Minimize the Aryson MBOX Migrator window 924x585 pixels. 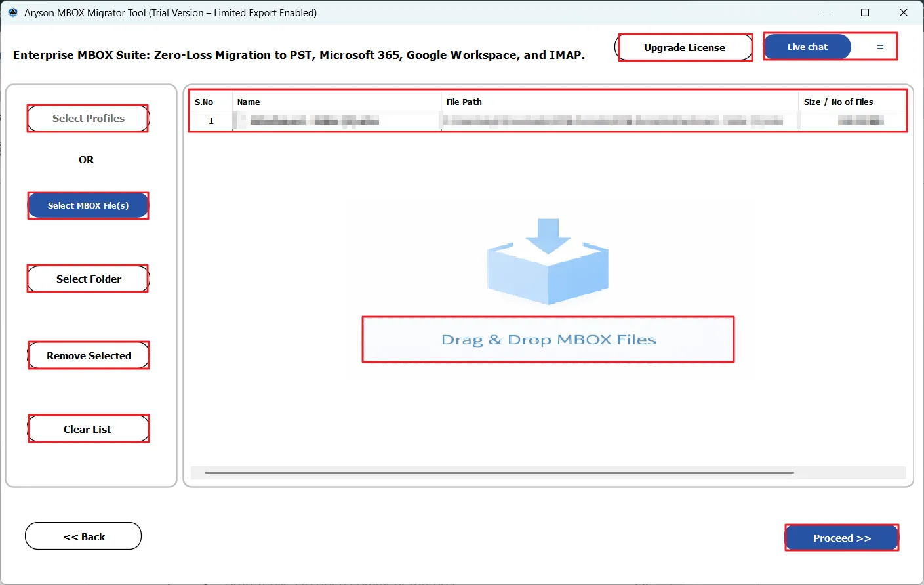[x=827, y=12]
